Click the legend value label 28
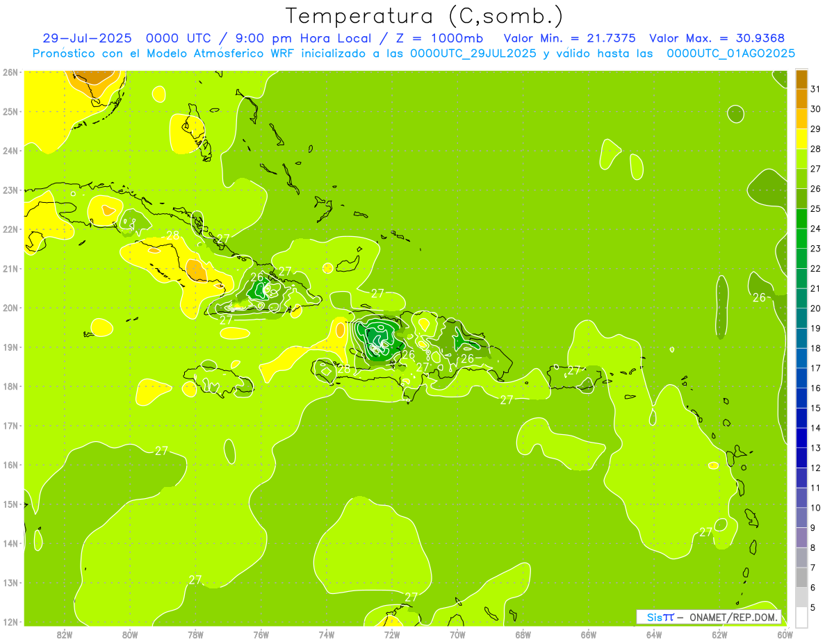Viewport: 834px width, 644px height. (x=816, y=149)
